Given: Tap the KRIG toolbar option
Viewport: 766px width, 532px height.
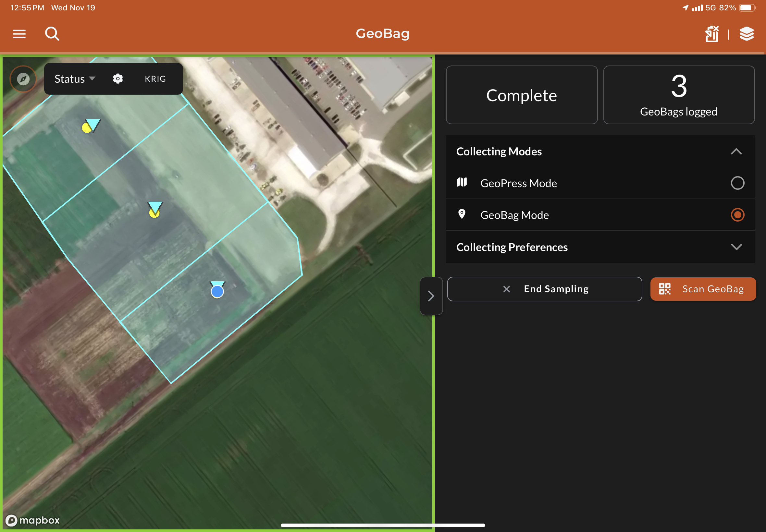Looking at the screenshot, I should click(x=155, y=79).
